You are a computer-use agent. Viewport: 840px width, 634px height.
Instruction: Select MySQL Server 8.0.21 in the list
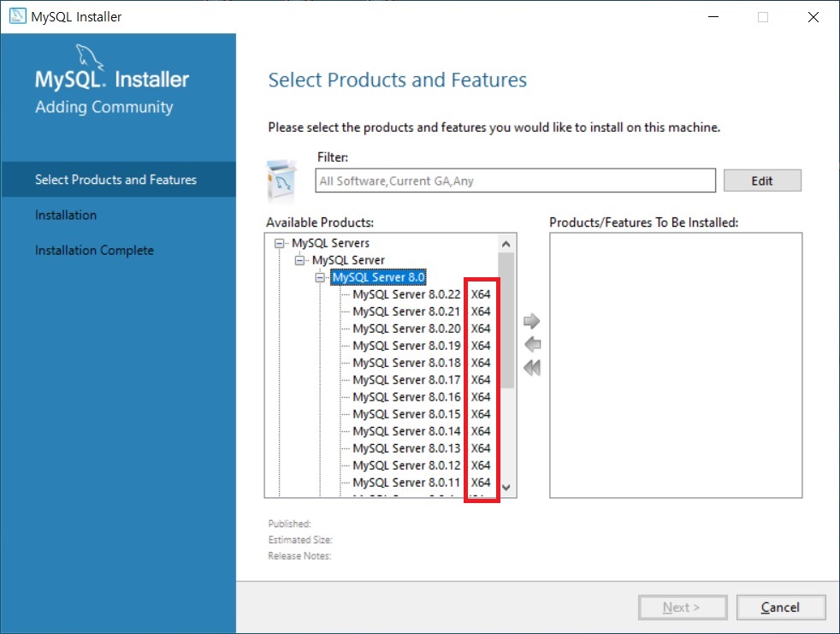421,311
